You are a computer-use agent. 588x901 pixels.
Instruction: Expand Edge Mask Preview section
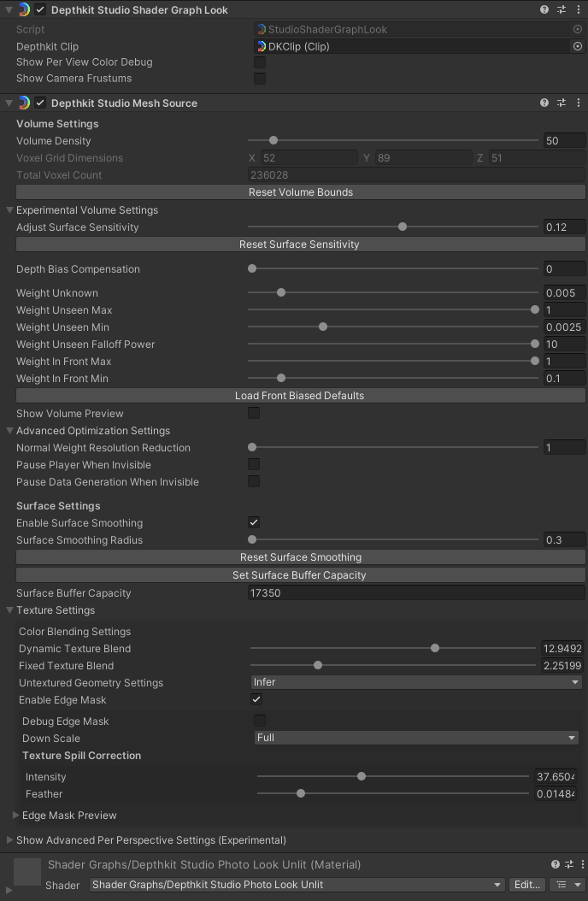click(15, 816)
